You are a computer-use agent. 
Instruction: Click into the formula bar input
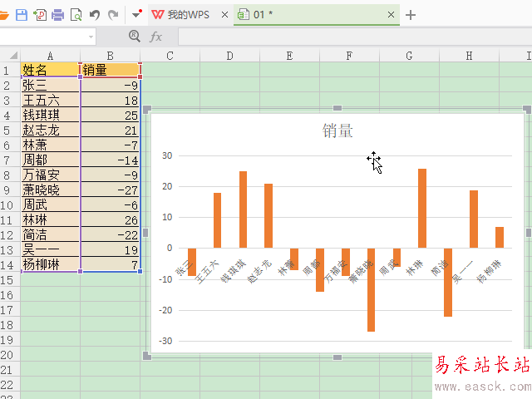click(x=355, y=37)
